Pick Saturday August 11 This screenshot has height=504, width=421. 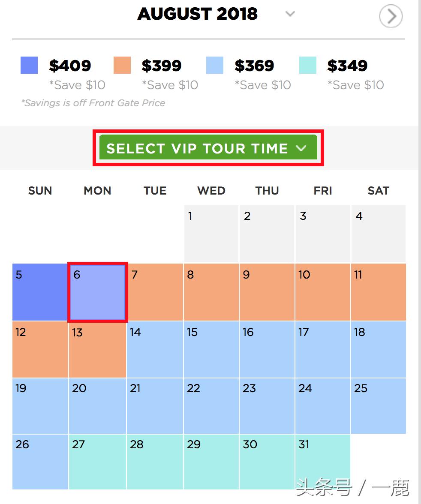pos(378,292)
